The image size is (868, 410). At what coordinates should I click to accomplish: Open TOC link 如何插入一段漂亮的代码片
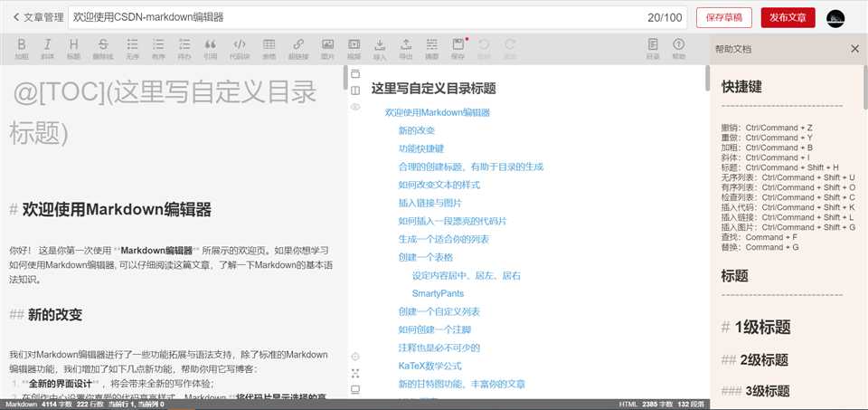(452, 221)
